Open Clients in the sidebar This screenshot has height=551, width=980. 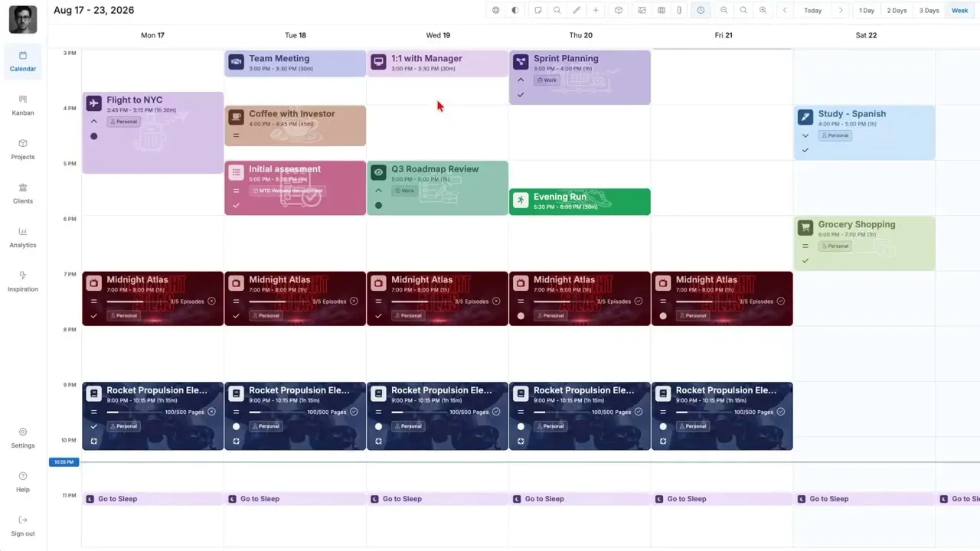tap(23, 194)
